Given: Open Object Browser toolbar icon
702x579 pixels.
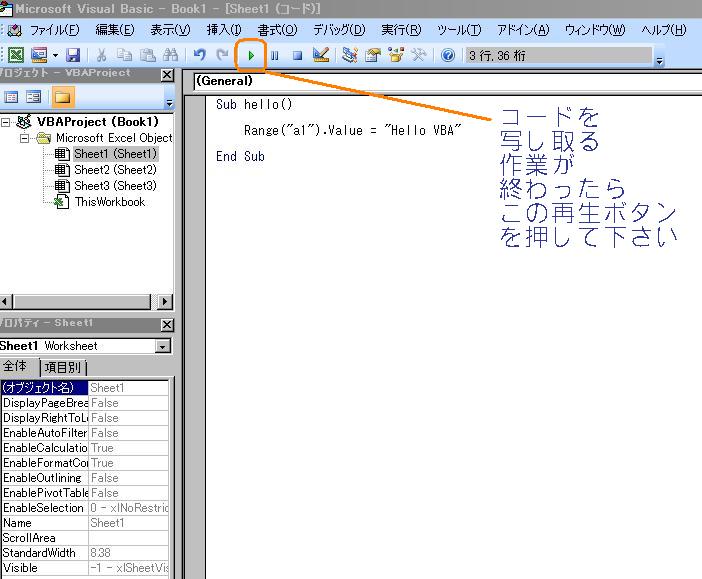Looking at the screenshot, I should 396,55.
